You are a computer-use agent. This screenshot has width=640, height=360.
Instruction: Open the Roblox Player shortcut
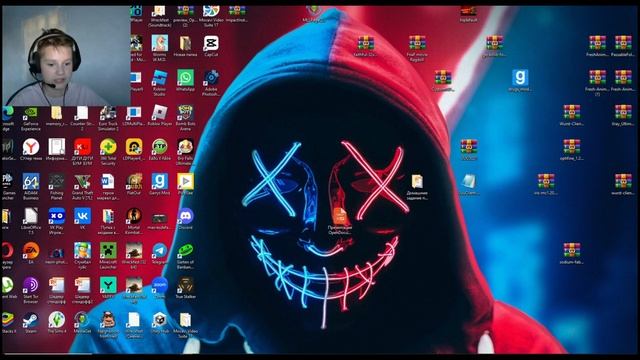pyautogui.click(x=160, y=113)
